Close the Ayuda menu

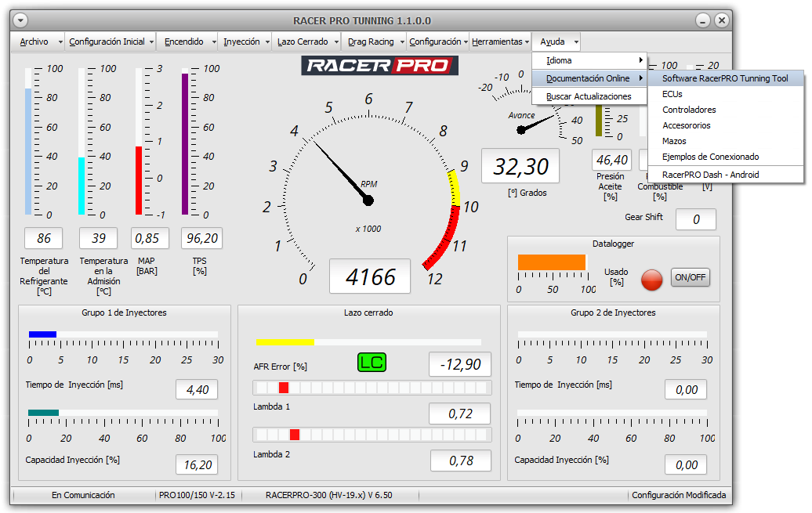click(553, 42)
